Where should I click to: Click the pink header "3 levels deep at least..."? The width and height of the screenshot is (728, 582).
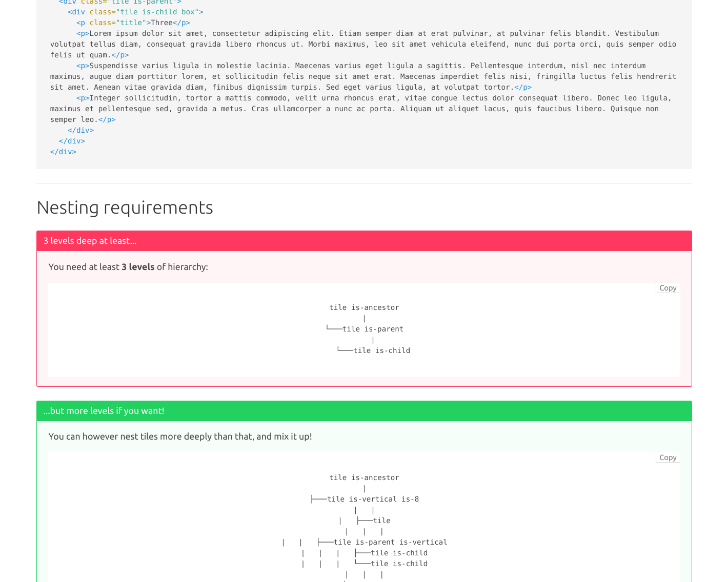point(90,241)
